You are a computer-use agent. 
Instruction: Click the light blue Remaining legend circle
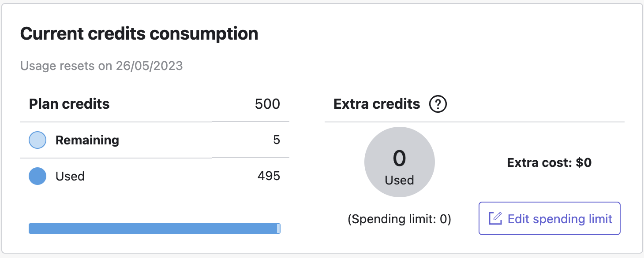pos(37,140)
